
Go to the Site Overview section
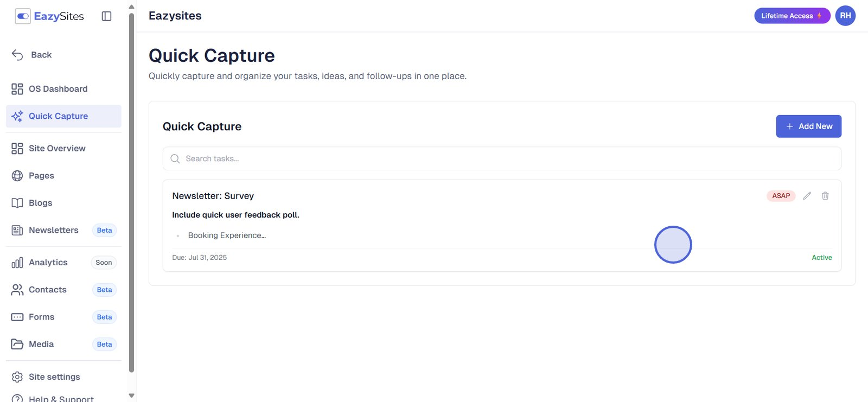pyautogui.click(x=57, y=149)
